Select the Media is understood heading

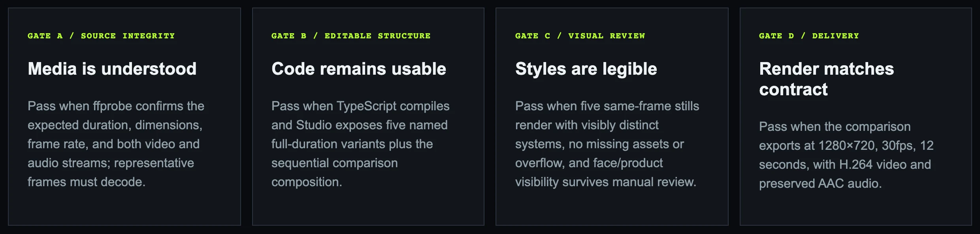[x=112, y=69]
